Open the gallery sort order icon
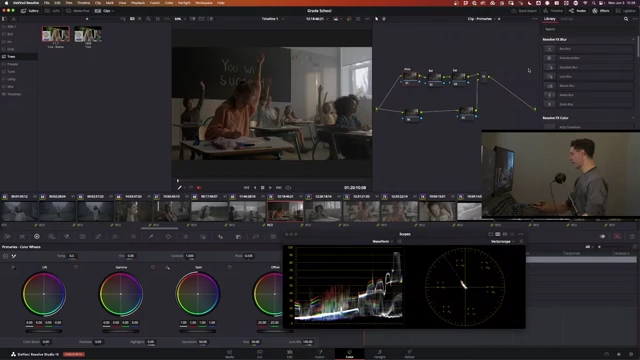The image size is (640, 360). tap(123, 19)
